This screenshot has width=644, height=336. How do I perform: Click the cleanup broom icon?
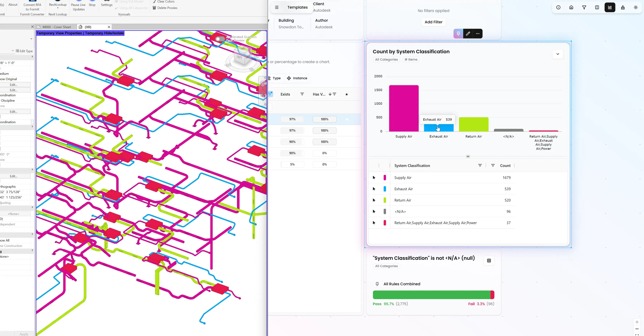click(623, 8)
